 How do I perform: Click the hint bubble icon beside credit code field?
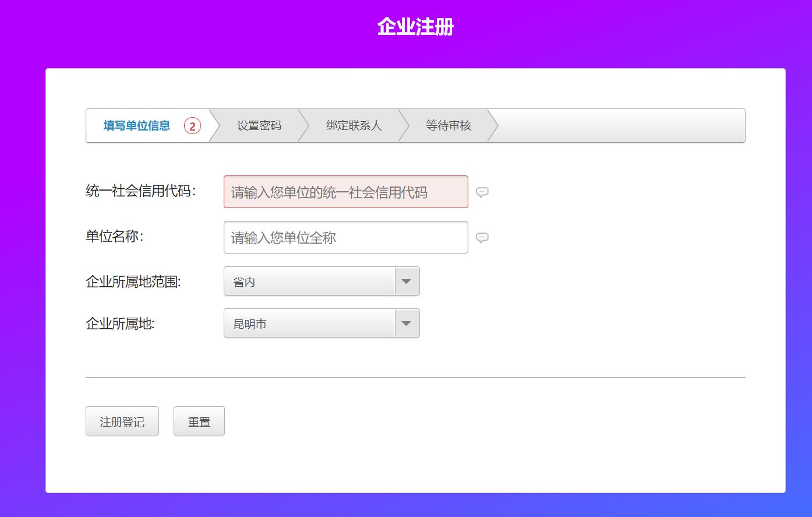482,192
